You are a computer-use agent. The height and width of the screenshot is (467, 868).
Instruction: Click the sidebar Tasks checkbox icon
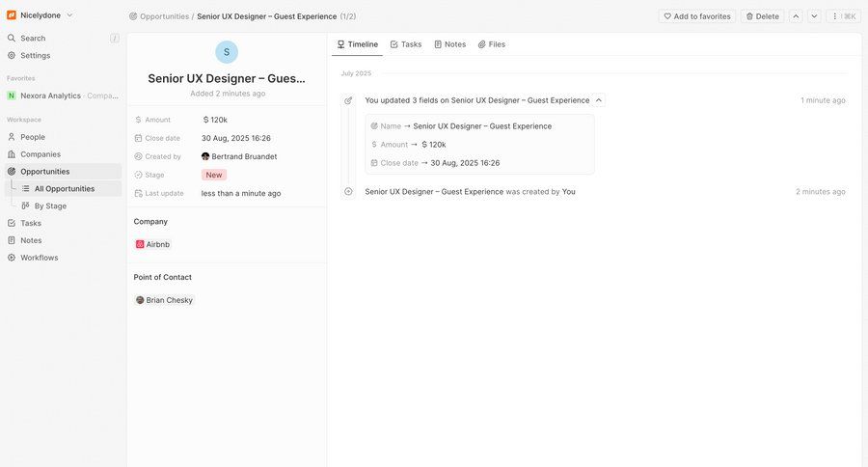pos(11,223)
